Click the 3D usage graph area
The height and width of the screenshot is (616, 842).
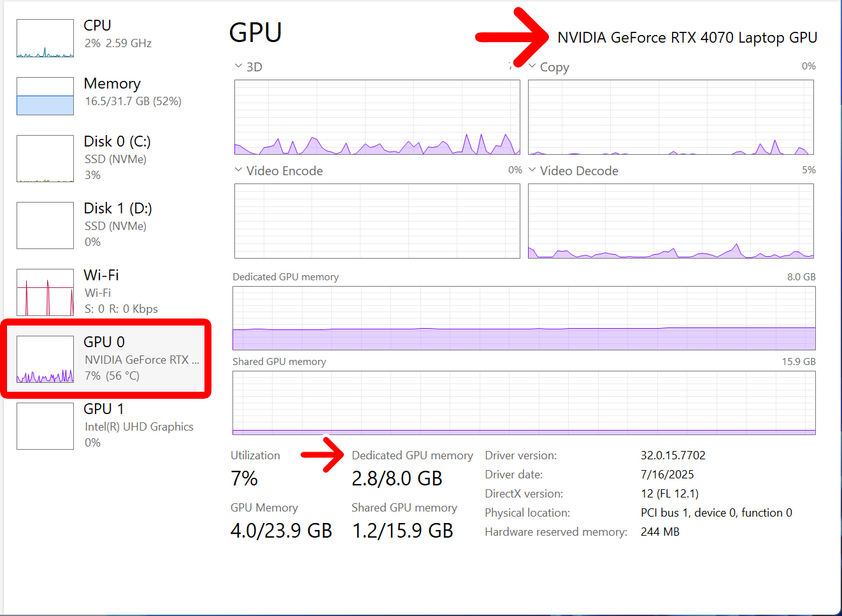click(x=377, y=117)
